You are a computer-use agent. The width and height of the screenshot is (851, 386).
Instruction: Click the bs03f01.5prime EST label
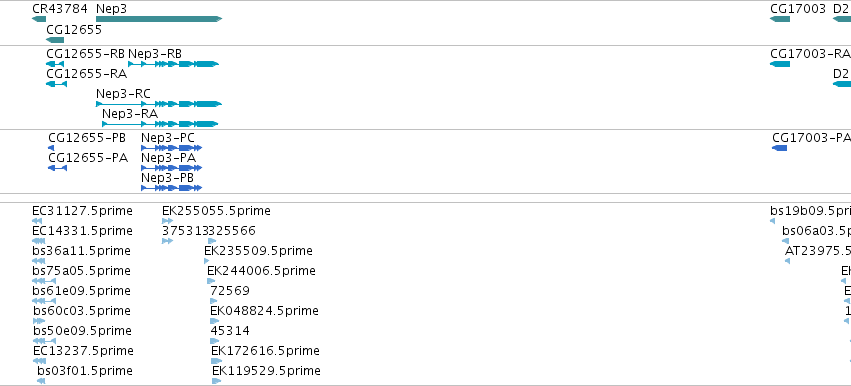85,371
